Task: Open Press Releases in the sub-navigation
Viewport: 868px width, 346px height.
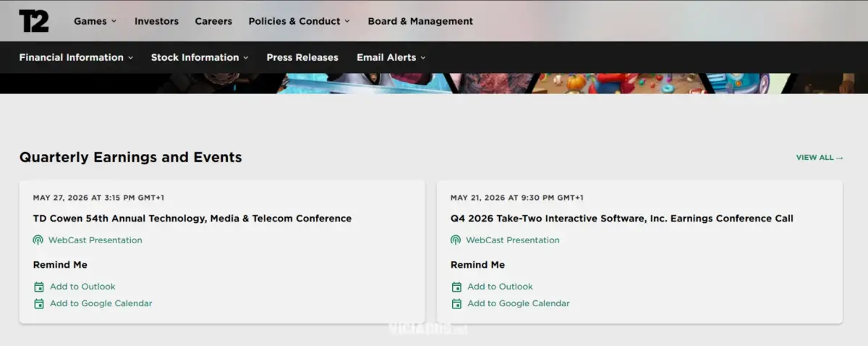Action: (x=302, y=57)
